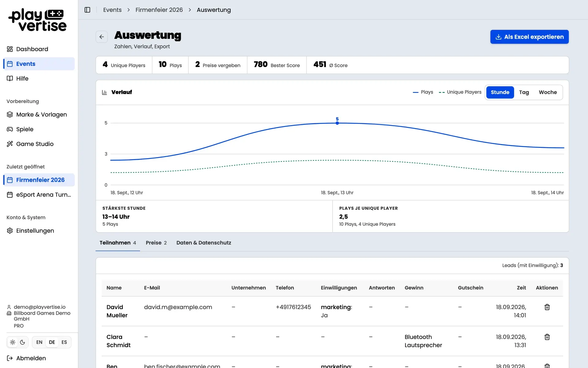Open recently opened Firmenfeier 2026

(39, 180)
